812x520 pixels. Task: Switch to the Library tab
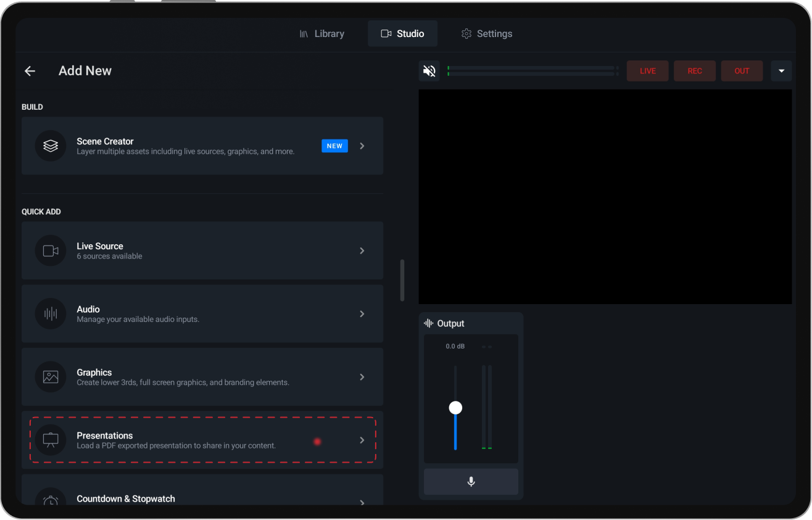pos(322,33)
